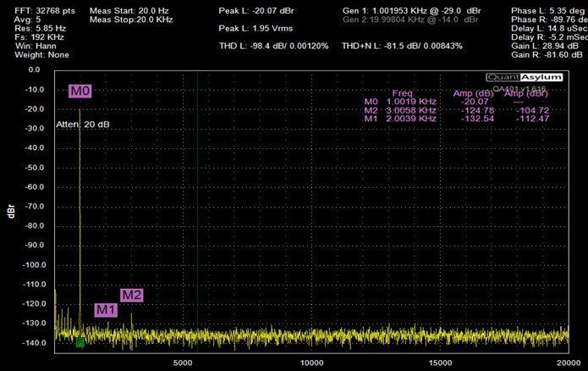Click the green vertical cursor line
The width and height of the screenshot is (588, 371).
coord(198,212)
